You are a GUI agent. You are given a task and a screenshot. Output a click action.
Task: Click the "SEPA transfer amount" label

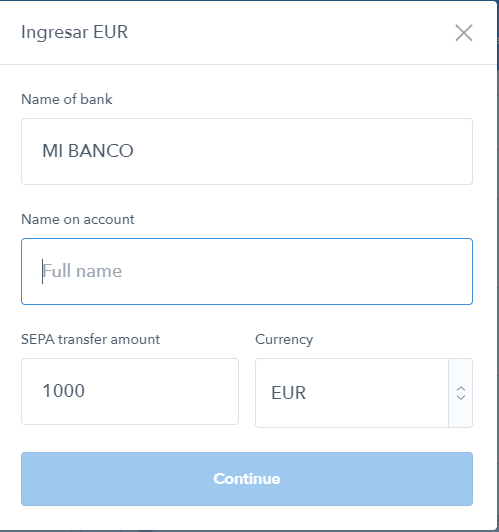coord(90,339)
